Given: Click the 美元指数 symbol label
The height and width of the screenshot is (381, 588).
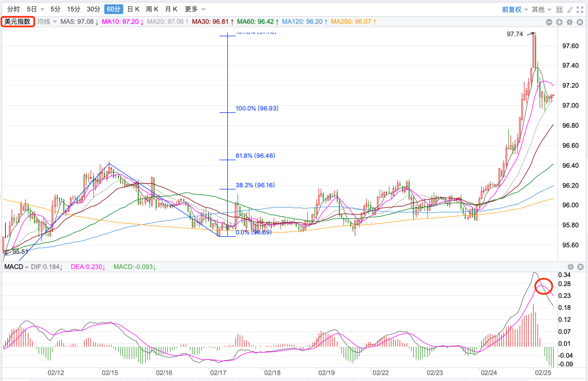Looking at the screenshot, I should tap(18, 21).
